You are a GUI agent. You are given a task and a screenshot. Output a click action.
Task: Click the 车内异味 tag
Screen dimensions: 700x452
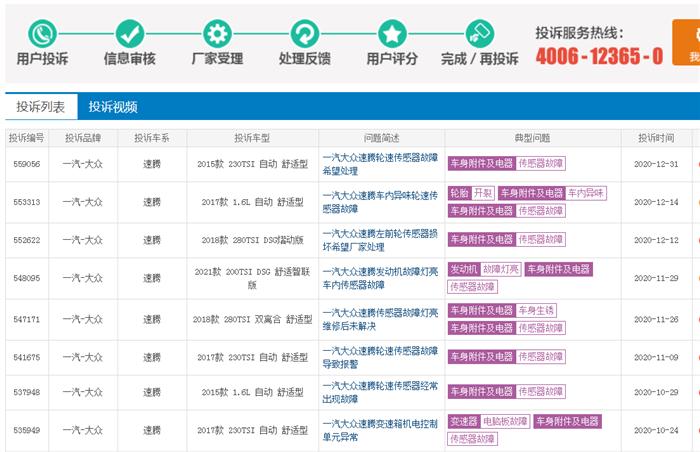(x=586, y=193)
